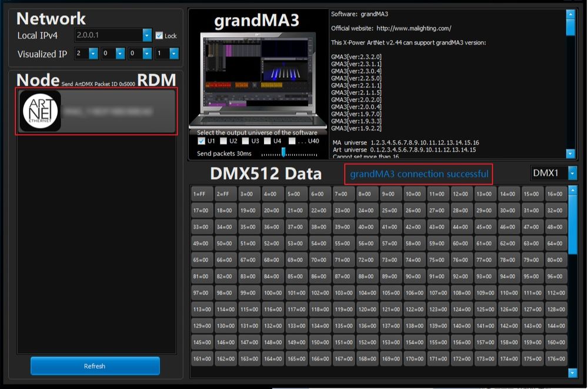Click DMX channel cell 72=00
The width and height of the screenshot is (588, 389).
[x=367, y=260]
